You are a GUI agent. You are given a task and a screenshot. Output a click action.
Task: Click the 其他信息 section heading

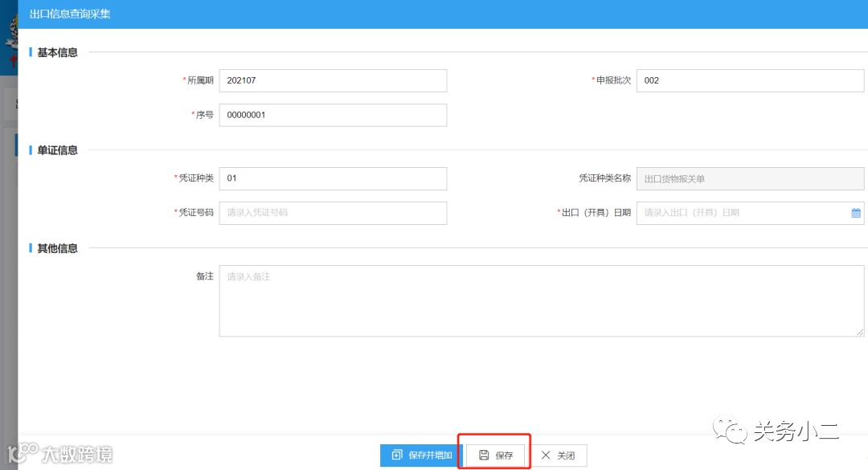pyautogui.click(x=57, y=248)
